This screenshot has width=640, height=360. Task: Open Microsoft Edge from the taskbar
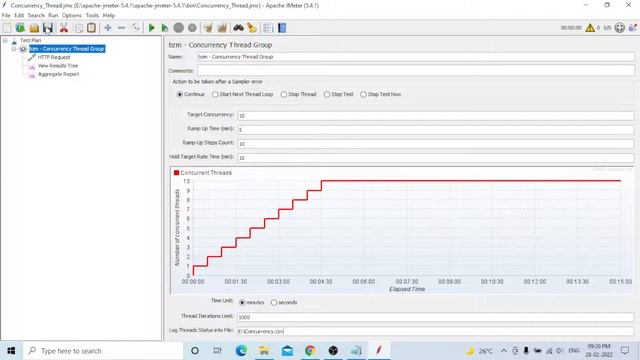(241, 351)
